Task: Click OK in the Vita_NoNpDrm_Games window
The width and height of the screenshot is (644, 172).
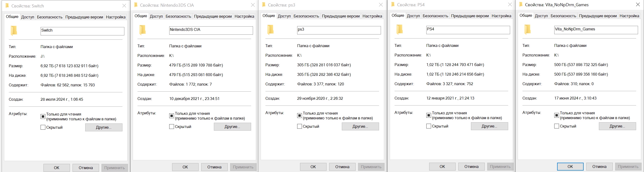Action: 570,166
